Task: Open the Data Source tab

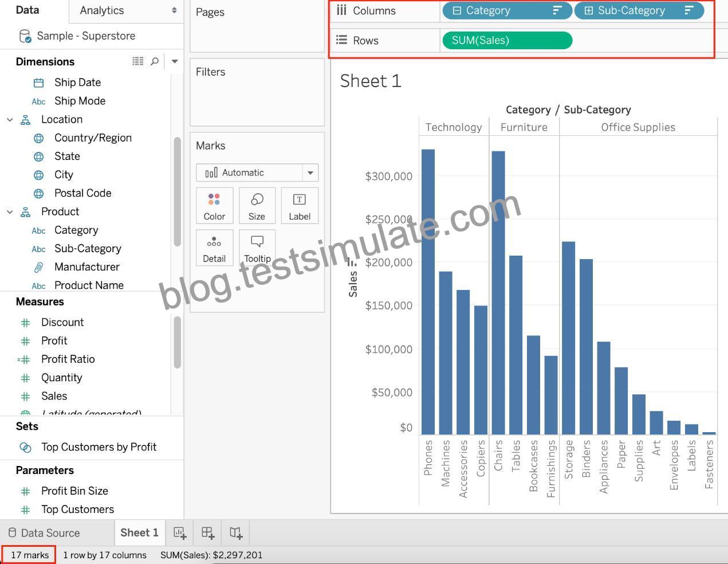Action: [44, 533]
